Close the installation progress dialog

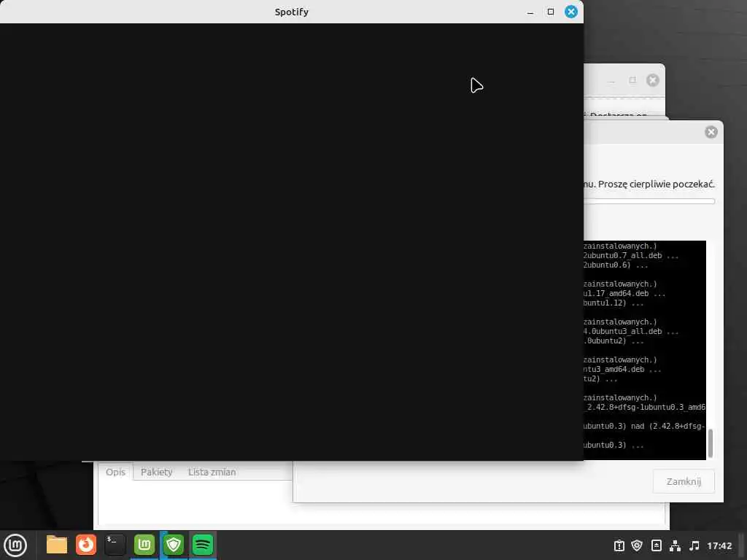point(711,132)
